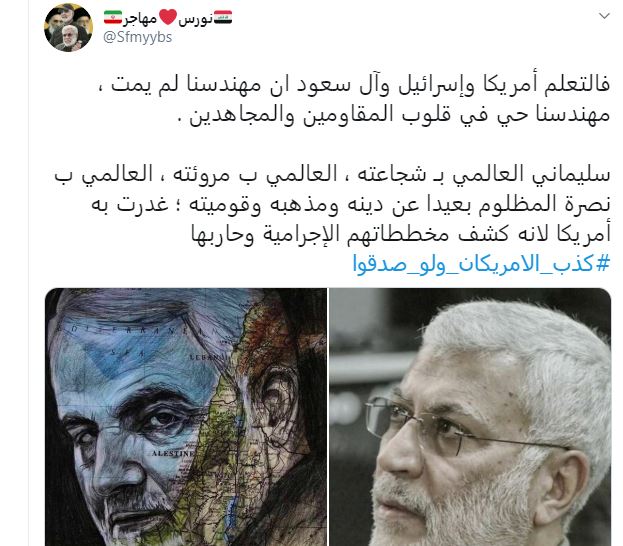
Task: Click the PALESTINE label on painted map
Action: click(173, 453)
